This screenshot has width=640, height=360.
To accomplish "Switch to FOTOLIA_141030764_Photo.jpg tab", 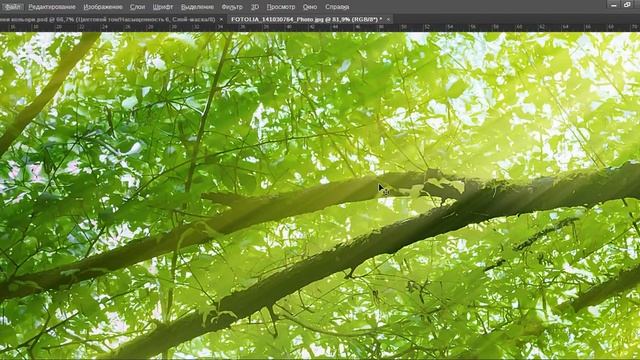I will 307,19.
